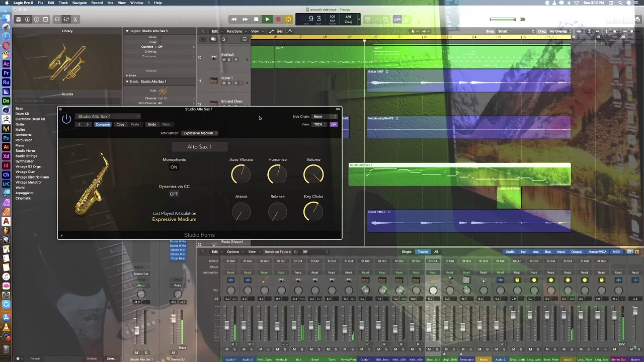Viewport: 644px width, 362px height.
Task: Collapse the Region Studio Alto Sax 1 section
Action: click(x=127, y=31)
